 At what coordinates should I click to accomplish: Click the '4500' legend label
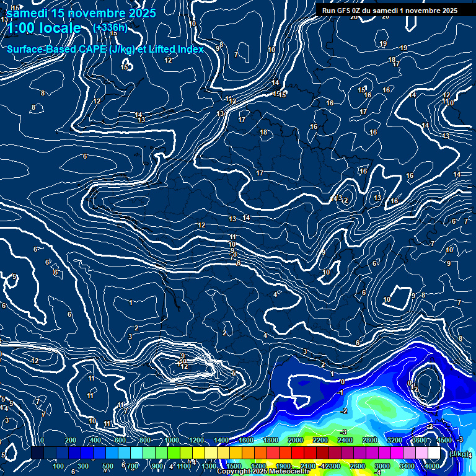(444, 440)
